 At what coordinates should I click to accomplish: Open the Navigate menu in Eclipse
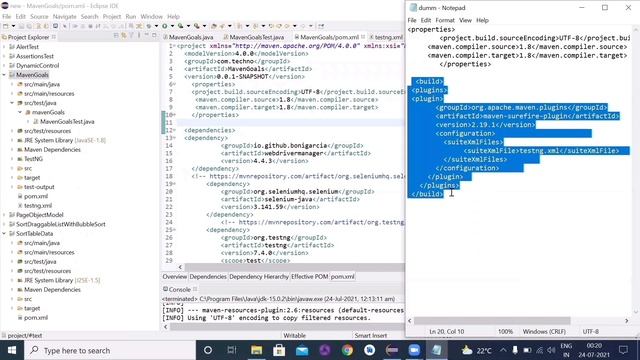(x=64, y=16)
